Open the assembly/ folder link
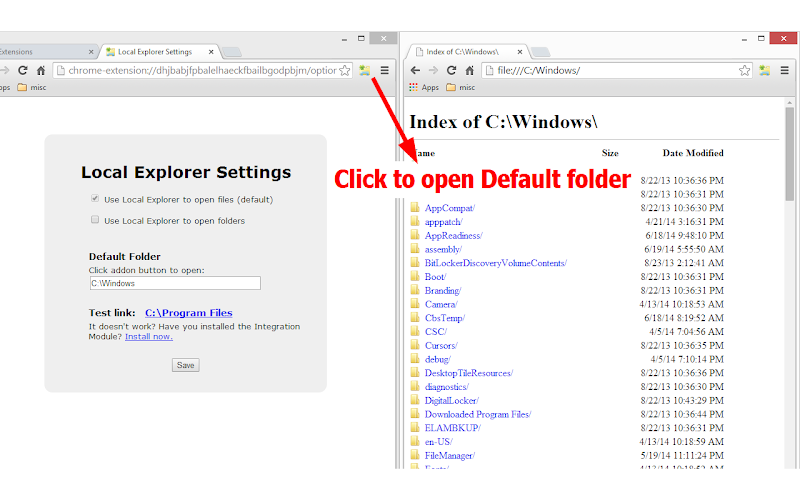This screenshot has width=800, height=500. 443,249
